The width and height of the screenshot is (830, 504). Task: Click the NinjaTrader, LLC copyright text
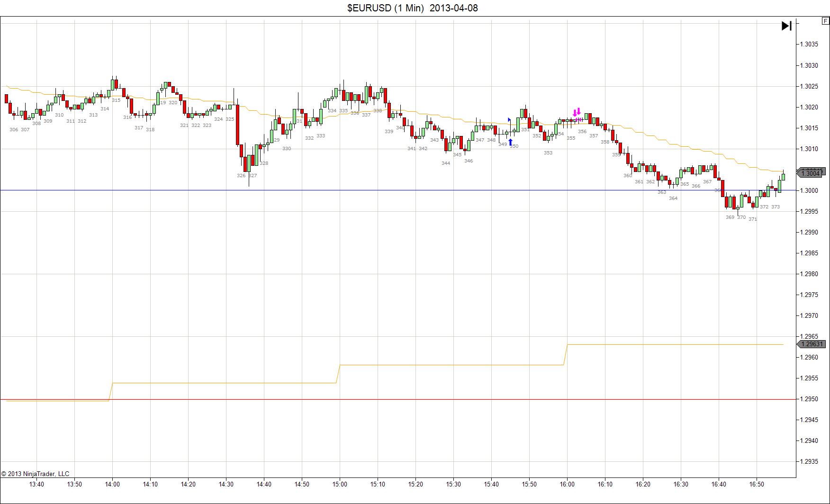pos(35,474)
